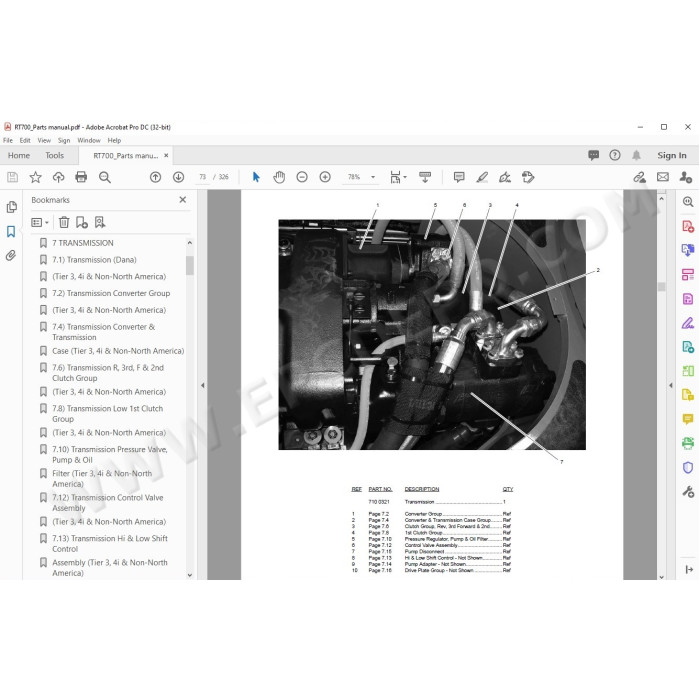Delete selected bookmark with trash icon
This screenshot has width=700, height=700.
point(64,222)
